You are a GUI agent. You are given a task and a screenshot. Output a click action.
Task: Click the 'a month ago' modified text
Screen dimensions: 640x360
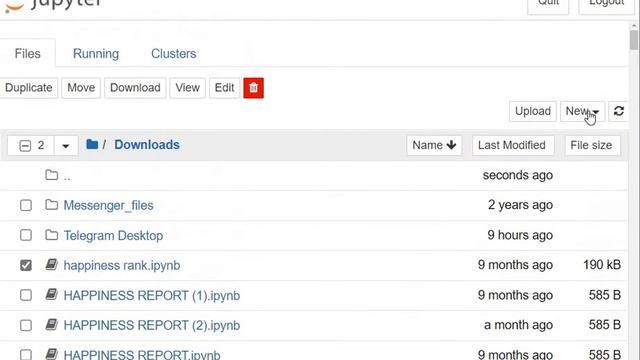(x=518, y=325)
